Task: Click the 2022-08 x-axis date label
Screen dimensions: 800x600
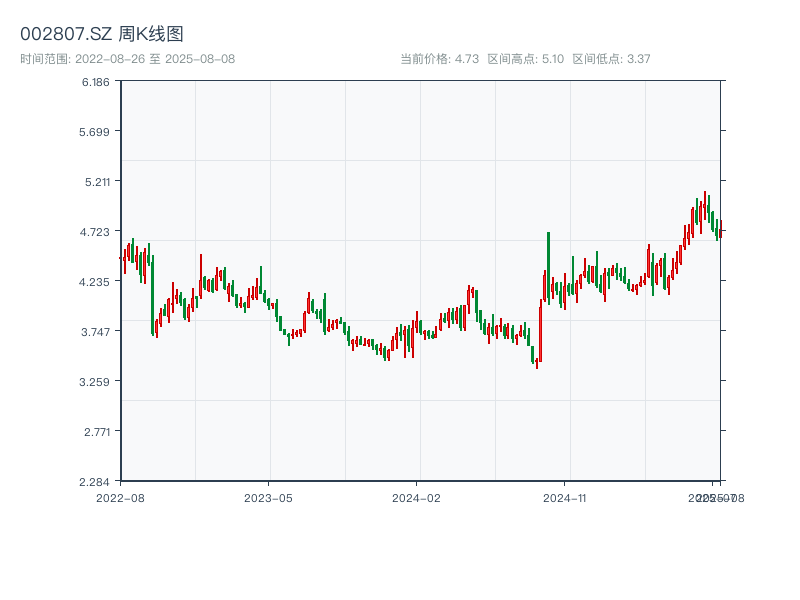Action: click(120, 497)
